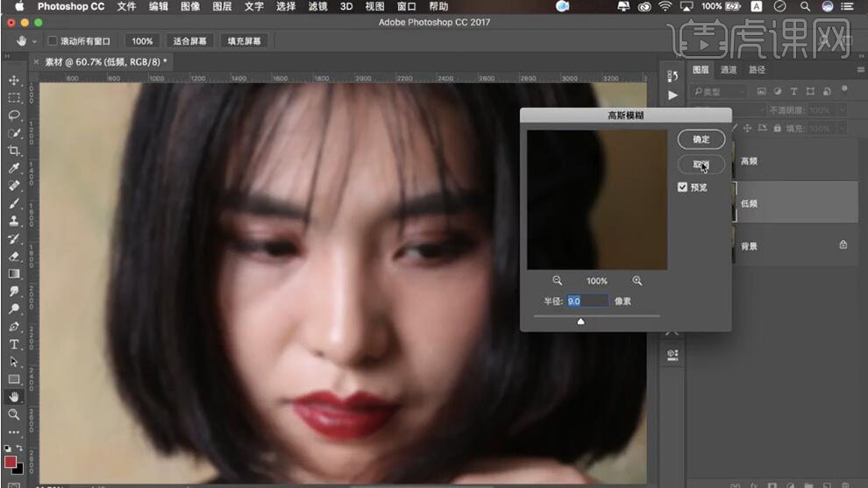Select the Lasso tool
The image size is (868, 488).
point(14,116)
